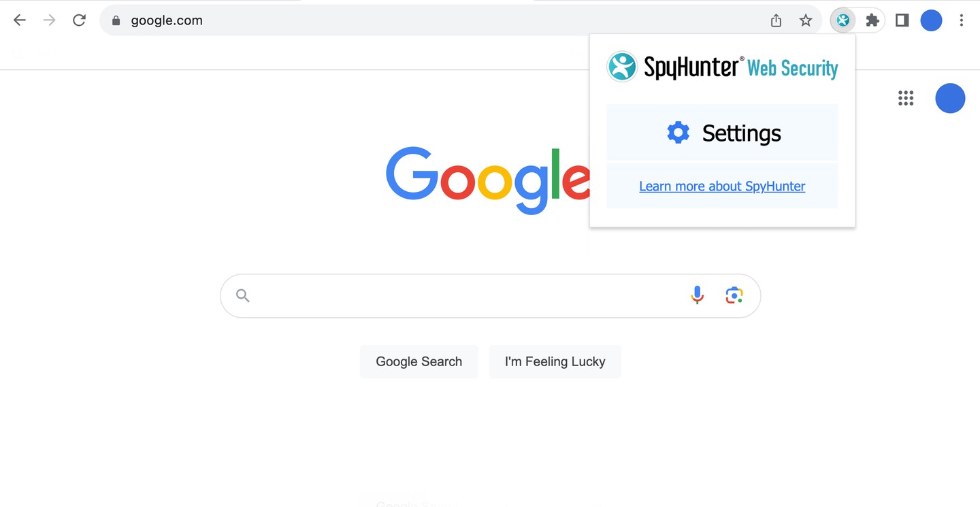Share this page using the share icon

click(776, 20)
